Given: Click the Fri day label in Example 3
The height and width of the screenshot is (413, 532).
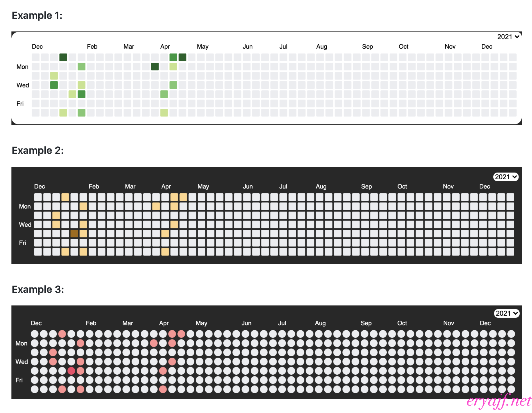Looking at the screenshot, I should click(19, 380).
